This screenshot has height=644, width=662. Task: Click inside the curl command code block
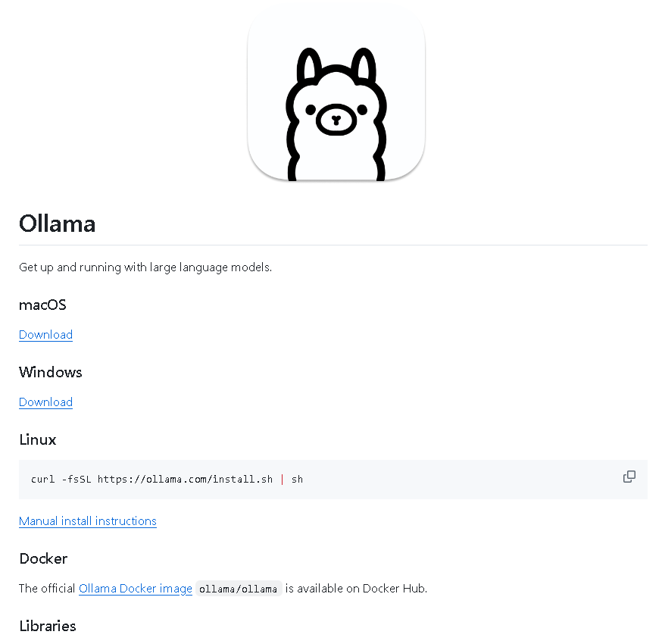(x=333, y=480)
